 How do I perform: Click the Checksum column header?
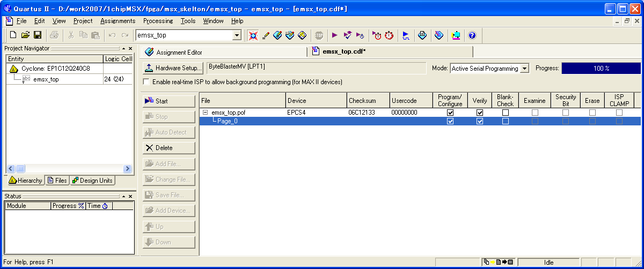[x=368, y=100]
